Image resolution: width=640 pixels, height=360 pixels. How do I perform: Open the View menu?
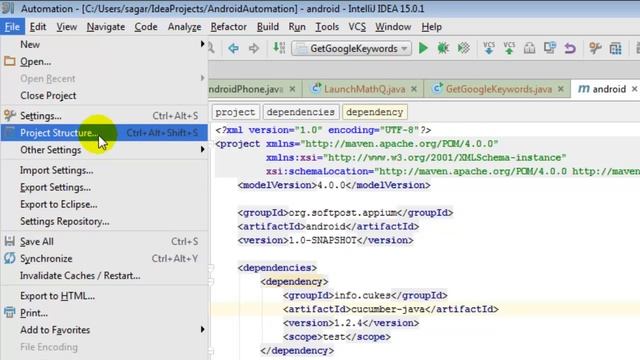pos(67,27)
